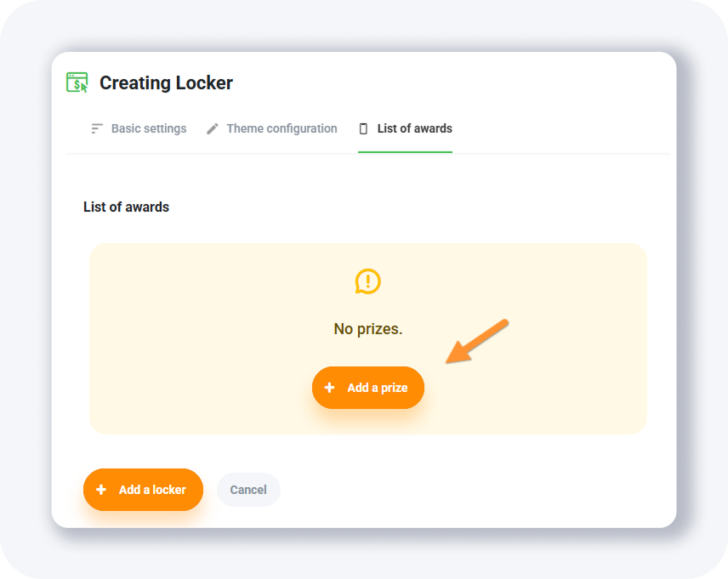The width and height of the screenshot is (728, 579).
Task: Click the Theme configuration pencil icon
Action: click(213, 129)
